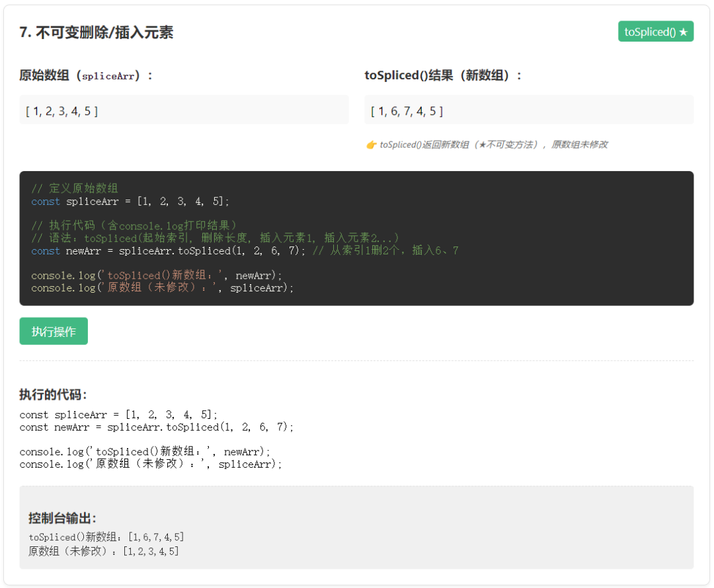Viewport: 714px width, 588px height.
Task: Click executed-code console.log('toSpliced()新数组：', newArr)
Action: click(145, 451)
